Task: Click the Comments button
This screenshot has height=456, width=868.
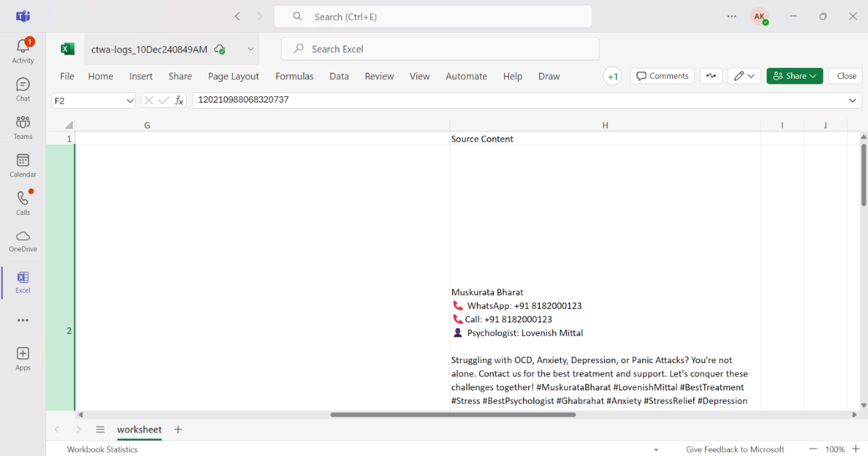Action: (662, 76)
